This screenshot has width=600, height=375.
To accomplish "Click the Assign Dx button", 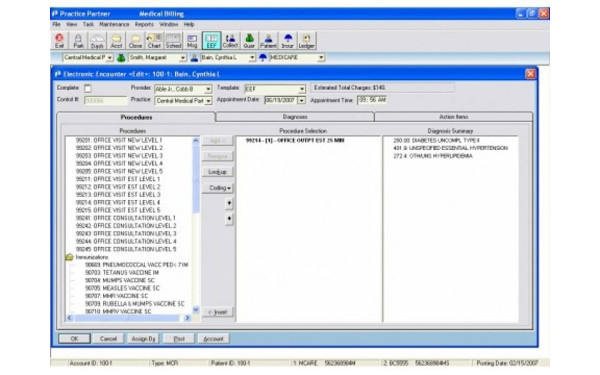I will coord(143,339).
